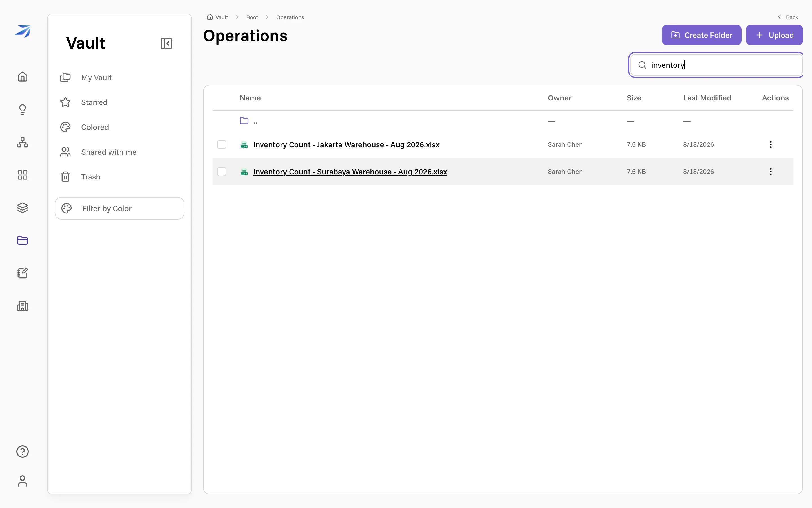
Task: Click the app logo icon
Action: tap(23, 31)
